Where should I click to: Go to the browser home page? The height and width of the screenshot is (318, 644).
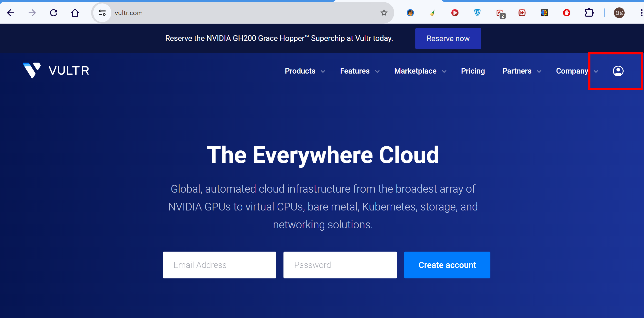click(75, 13)
